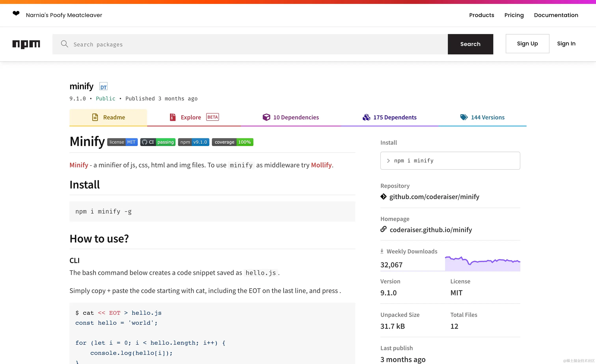596x364 pixels.
Task: Click the CI passing badge
Action: (158, 142)
